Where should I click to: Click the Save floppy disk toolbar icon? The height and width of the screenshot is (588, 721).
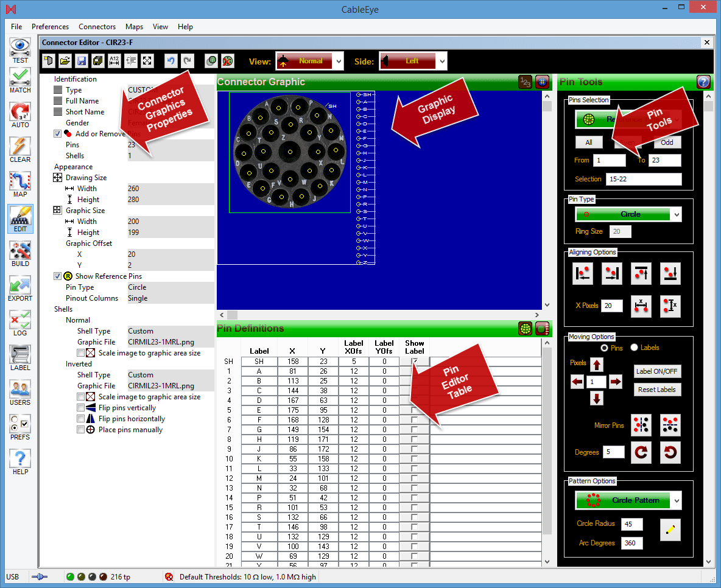(81, 61)
